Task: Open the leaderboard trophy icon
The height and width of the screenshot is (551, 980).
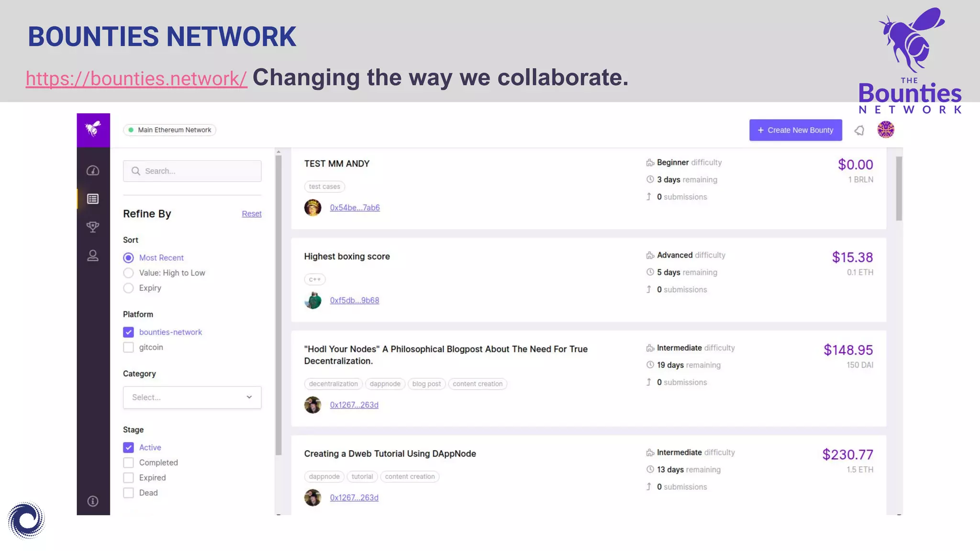Action: [x=93, y=227]
